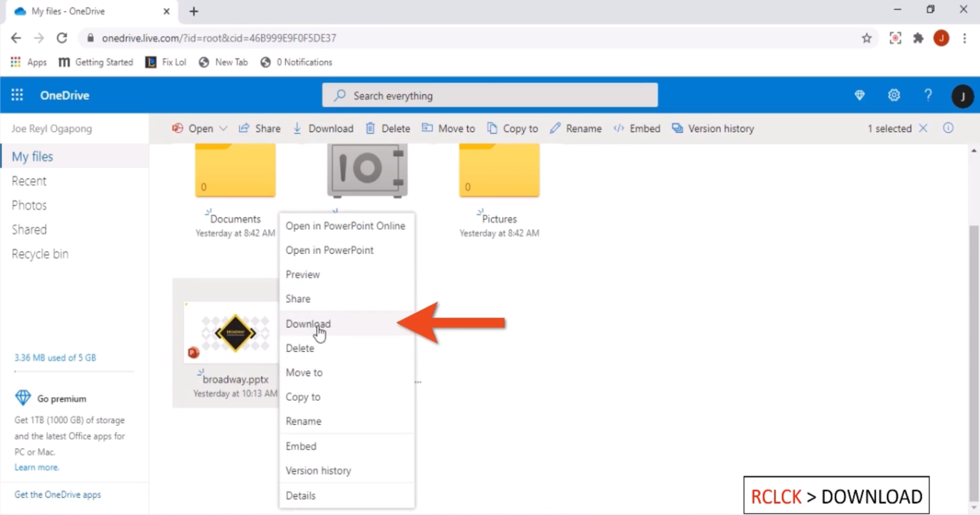Click the Embed toolbar button
This screenshot has width=980, height=515.
(637, 128)
